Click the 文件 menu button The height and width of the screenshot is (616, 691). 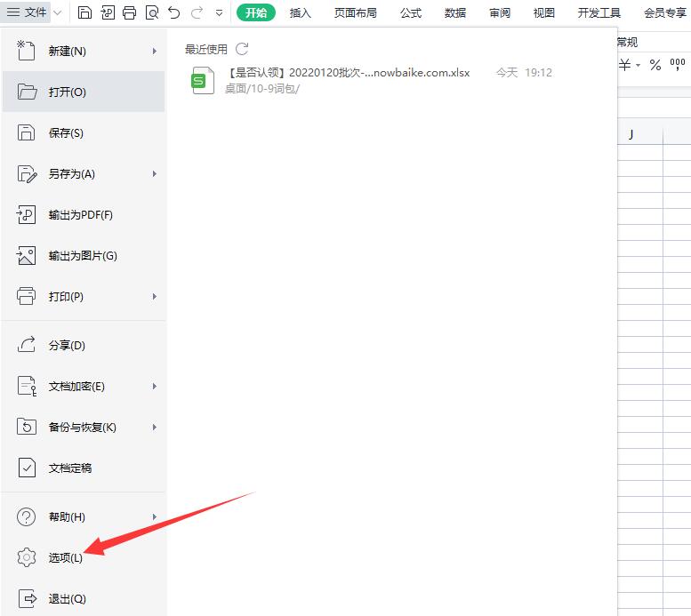click(27, 12)
